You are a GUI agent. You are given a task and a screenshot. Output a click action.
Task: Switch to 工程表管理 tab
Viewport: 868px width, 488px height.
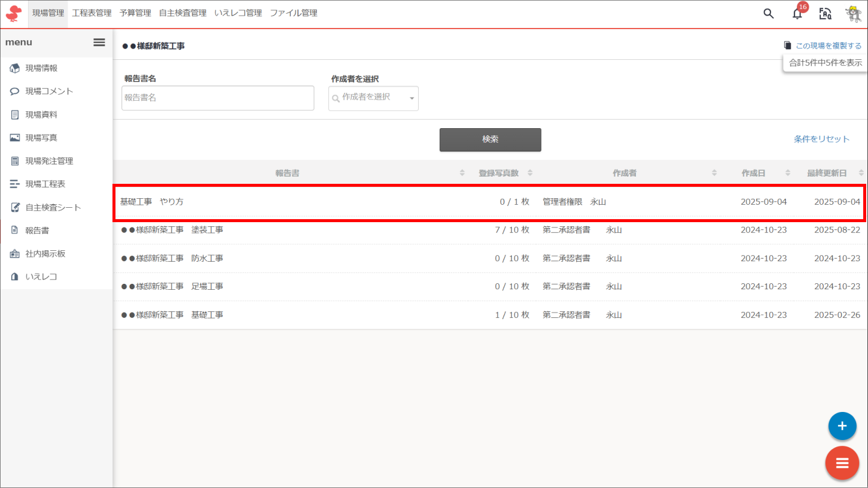point(92,13)
